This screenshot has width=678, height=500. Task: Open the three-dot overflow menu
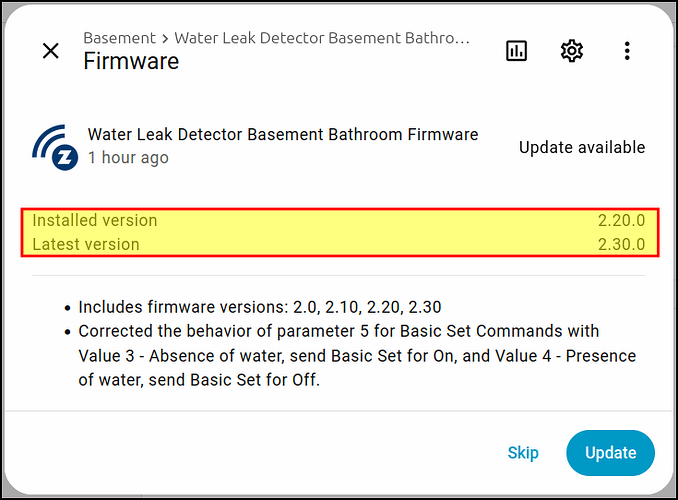click(626, 51)
